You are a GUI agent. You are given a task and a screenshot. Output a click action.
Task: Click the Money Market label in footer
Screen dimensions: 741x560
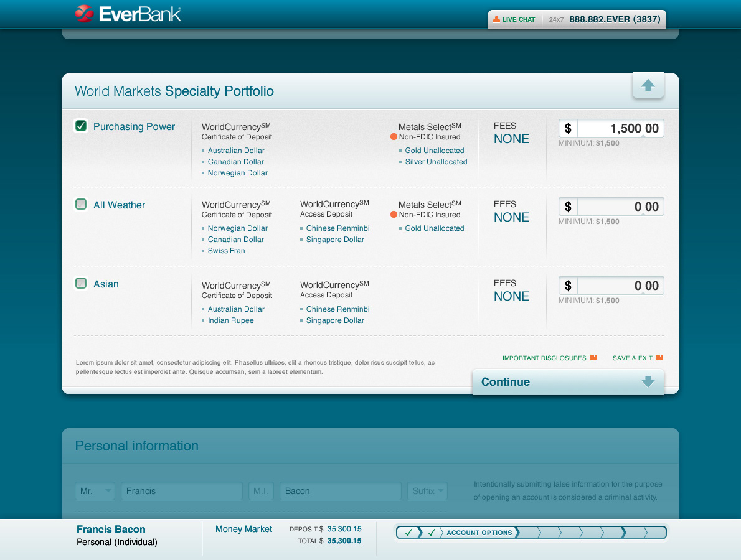[x=244, y=530]
